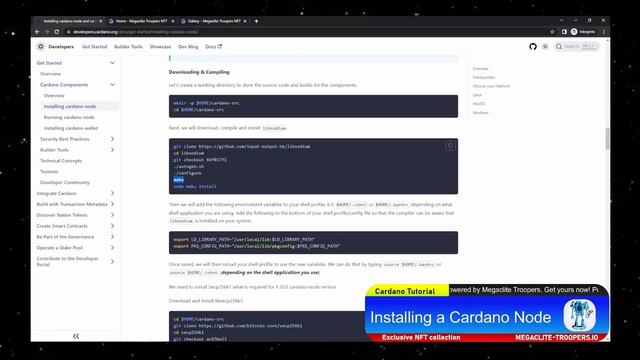Open Developer Community sidebar page

point(64,182)
